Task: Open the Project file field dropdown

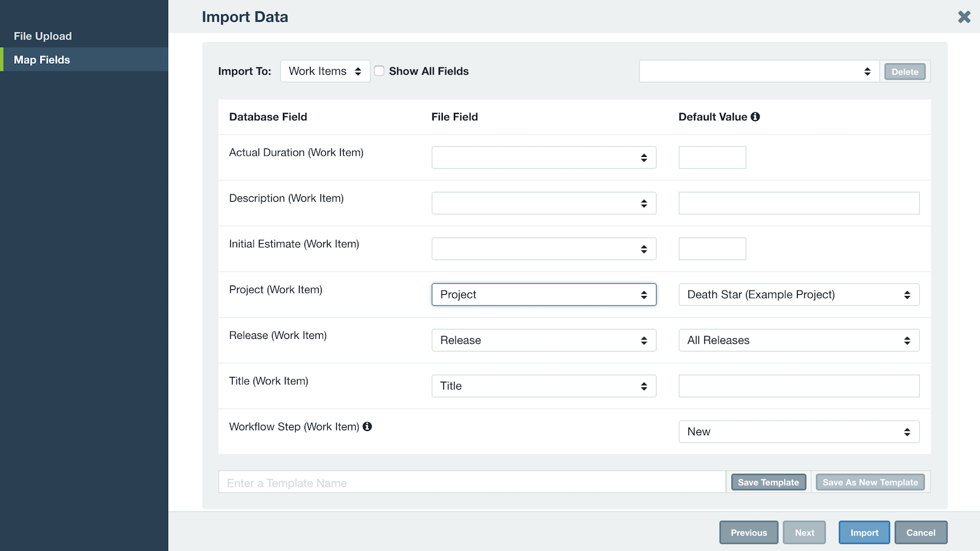Action: 543,295
